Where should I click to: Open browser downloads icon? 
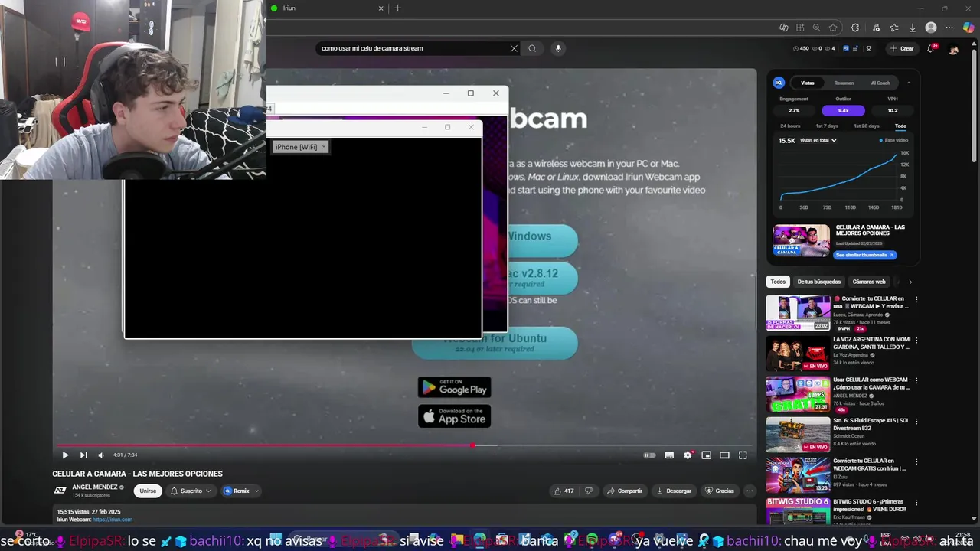point(913,28)
